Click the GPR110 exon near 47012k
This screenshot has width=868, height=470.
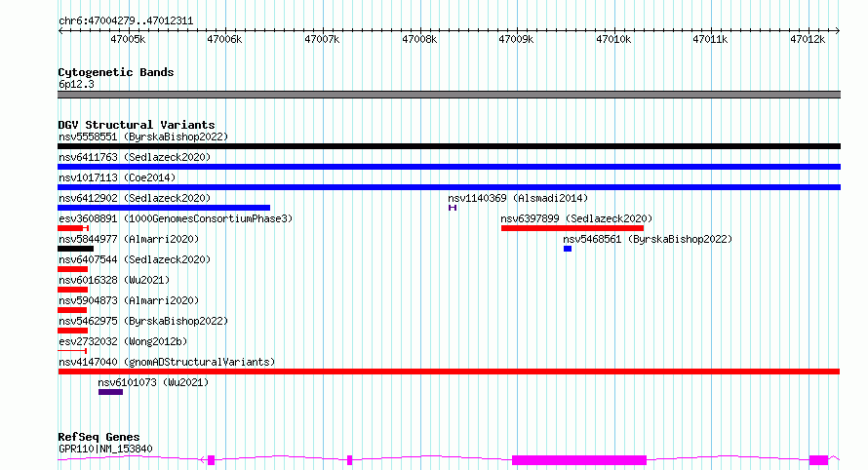(818, 460)
